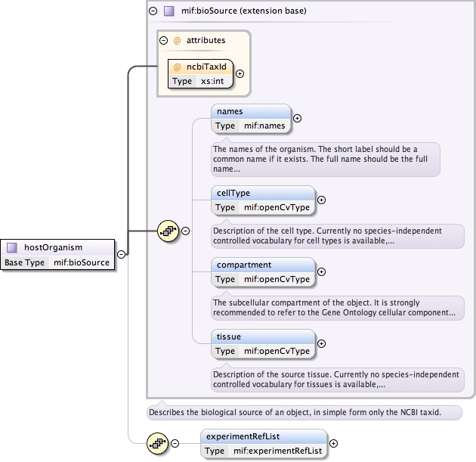Click the upper sequence compositor icon
This screenshot has height=462, width=476.
(x=167, y=231)
